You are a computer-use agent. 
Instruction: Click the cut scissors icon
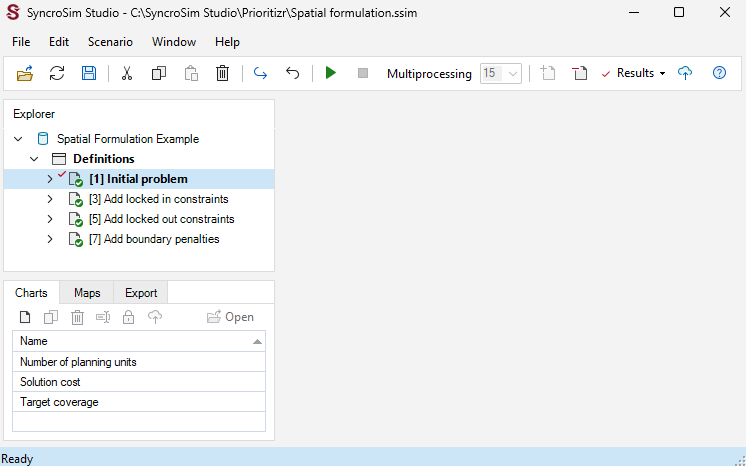[x=127, y=73]
